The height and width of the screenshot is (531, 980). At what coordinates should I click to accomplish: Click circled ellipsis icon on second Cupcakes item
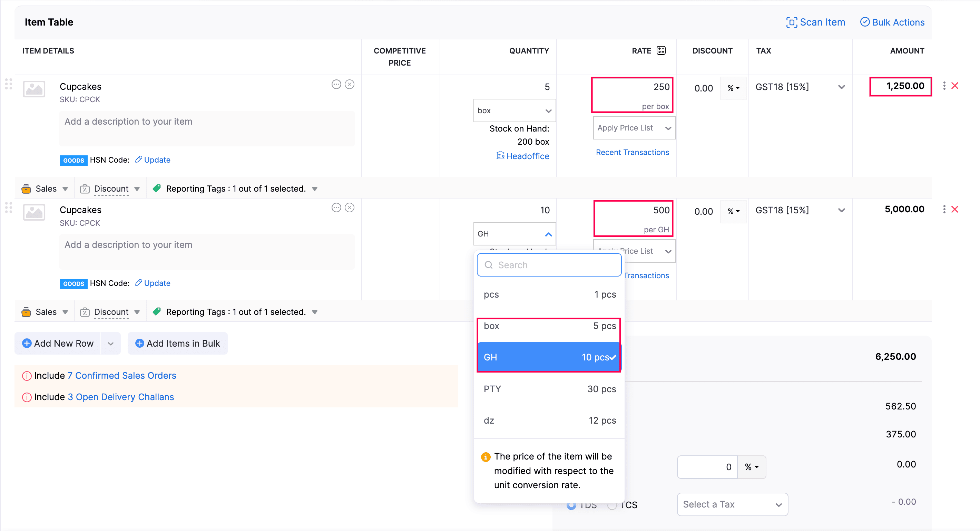tap(336, 208)
